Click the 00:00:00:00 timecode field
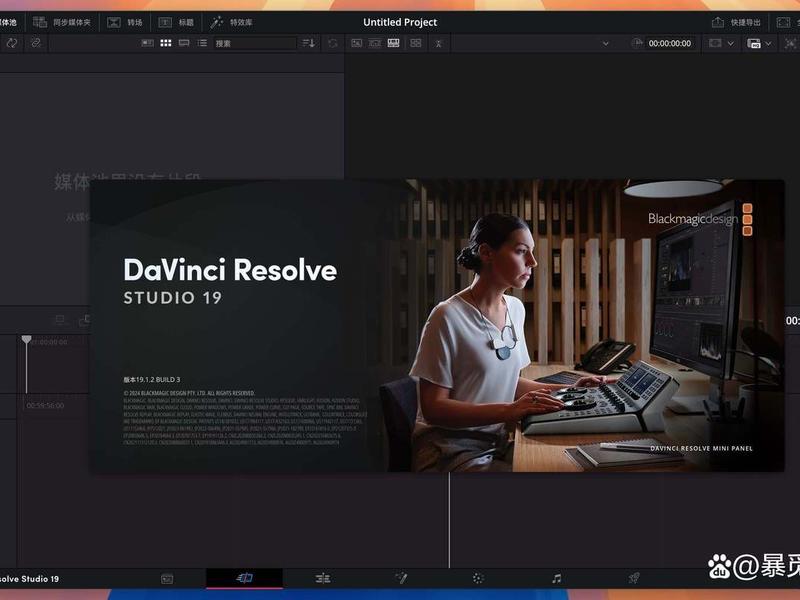 pyautogui.click(x=670, y=43)
